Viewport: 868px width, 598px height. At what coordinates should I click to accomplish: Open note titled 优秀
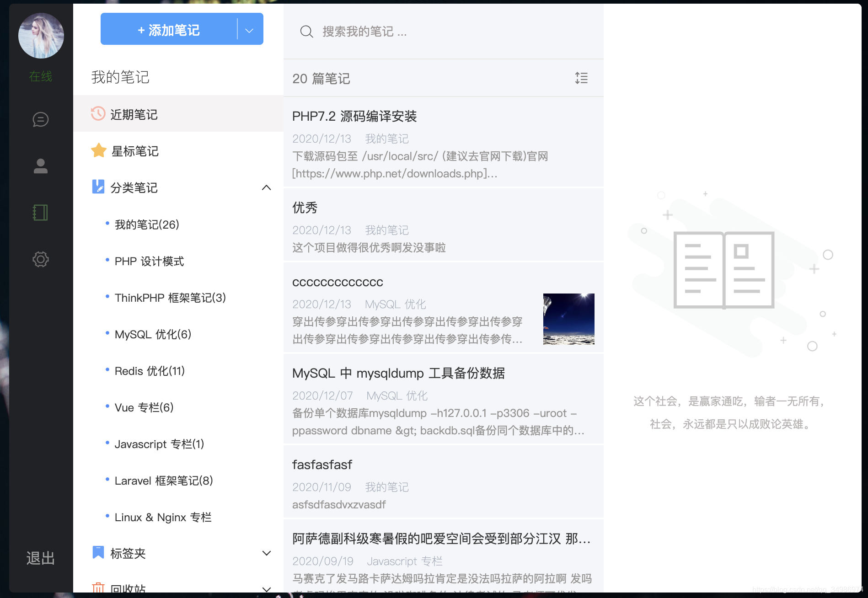pos(444,225)
